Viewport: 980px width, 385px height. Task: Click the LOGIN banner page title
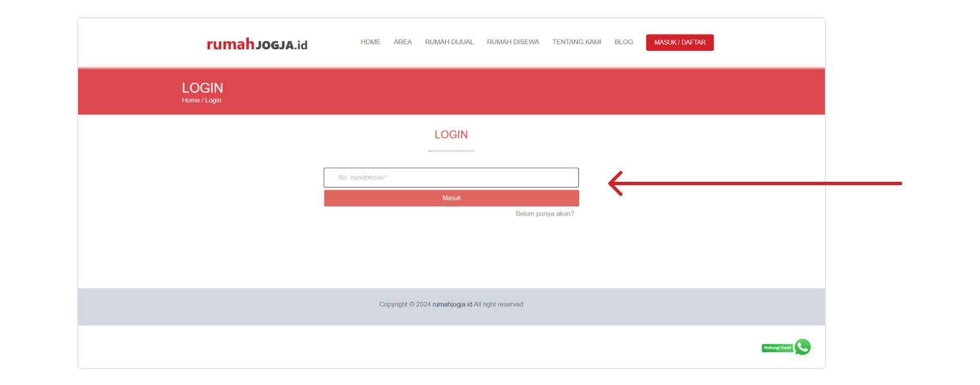(x=203, y=88)
